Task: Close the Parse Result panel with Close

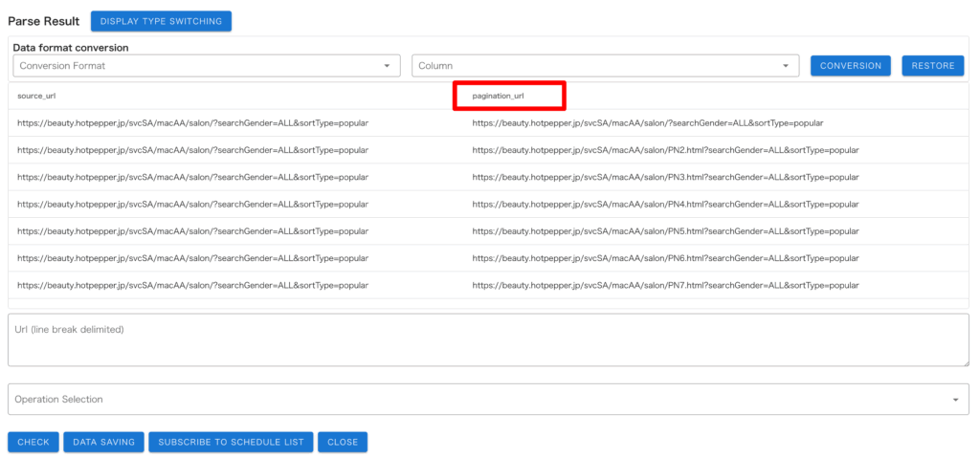Action: click(x=343, y=442)
